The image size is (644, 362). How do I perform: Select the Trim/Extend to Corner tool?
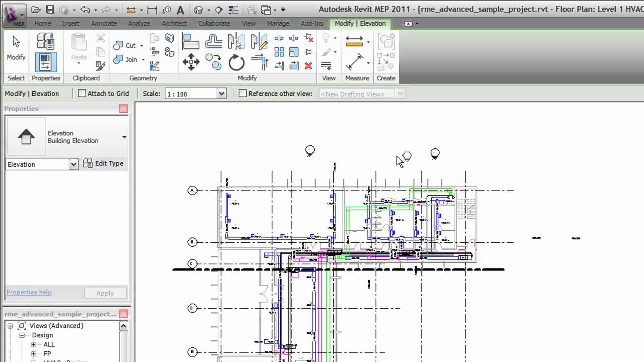click(259, 62)
